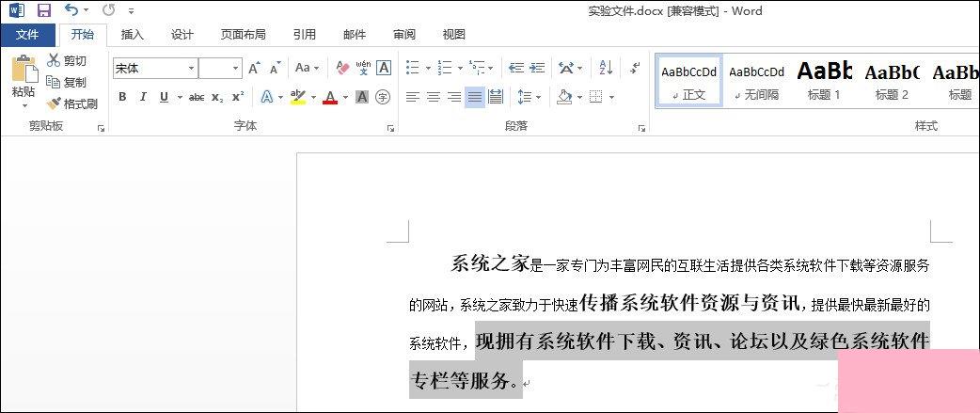
Task: Expand the numbering list dropdown arrow
Action: 460,68
